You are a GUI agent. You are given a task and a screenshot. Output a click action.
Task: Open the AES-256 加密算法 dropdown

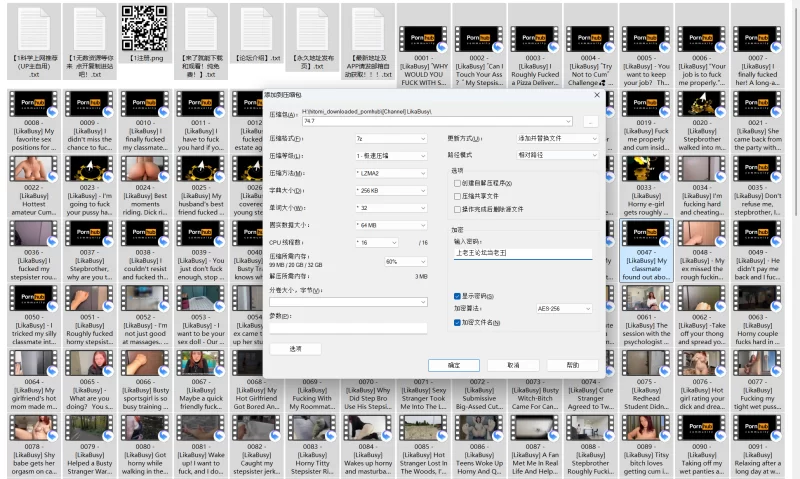pos(563,309)
